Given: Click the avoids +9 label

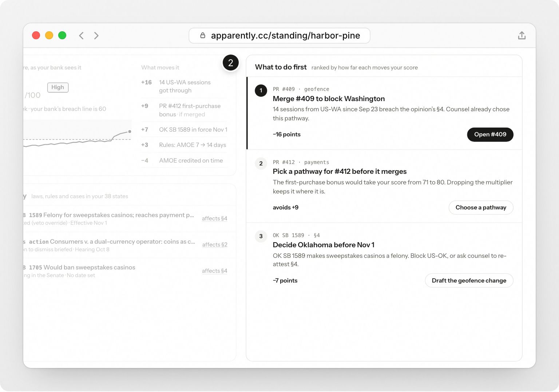Looking at the screenshot, I should (x=286, y=208).
